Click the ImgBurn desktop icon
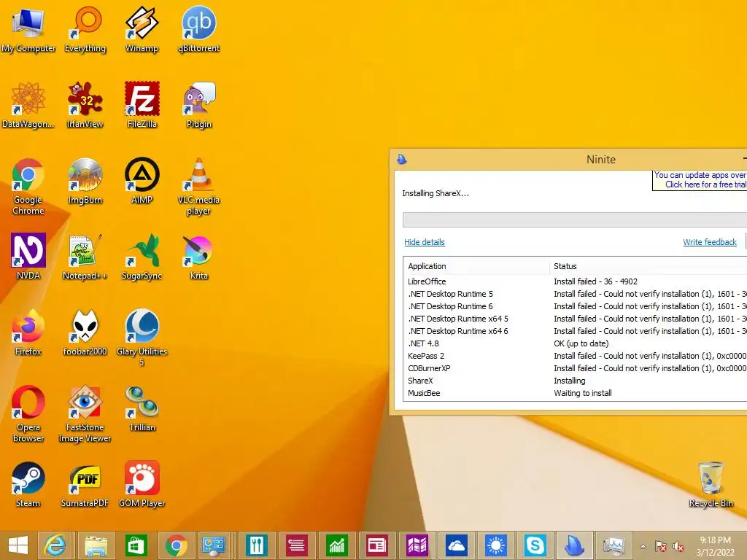The height and width of the screenshot is (560, 747). (85, 181)
